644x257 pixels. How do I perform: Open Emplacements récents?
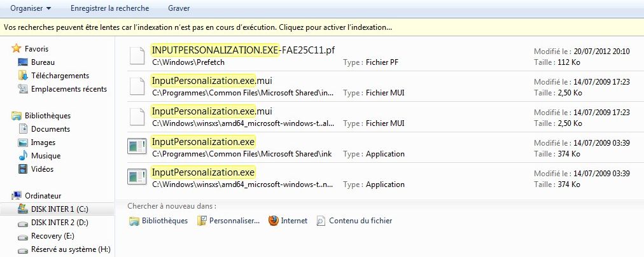(x=69, y=89)
